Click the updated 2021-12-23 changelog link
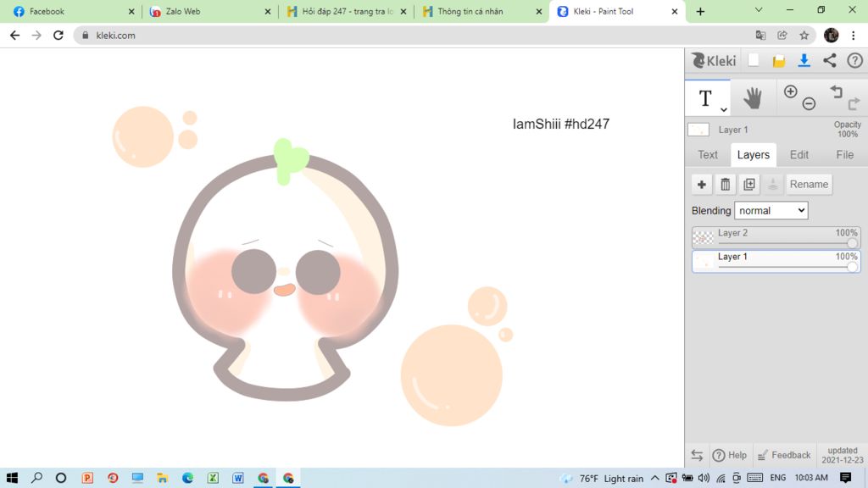The image size is (868, 488). click(842, 455)
